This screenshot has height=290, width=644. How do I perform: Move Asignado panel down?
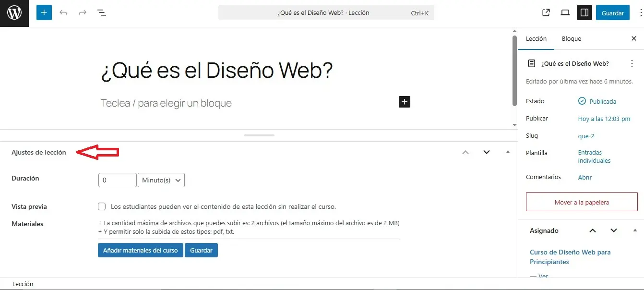click(x=614, y=231)
